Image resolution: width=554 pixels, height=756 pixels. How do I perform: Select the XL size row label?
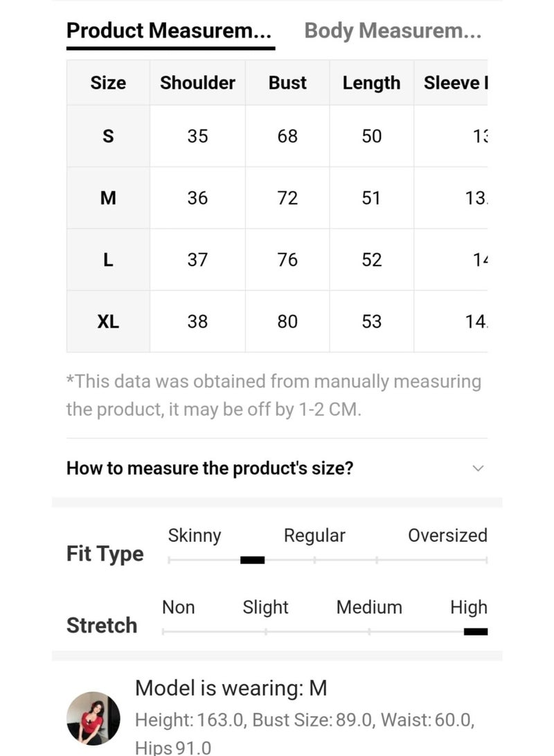pyautogui.click(x=108, y=322)
